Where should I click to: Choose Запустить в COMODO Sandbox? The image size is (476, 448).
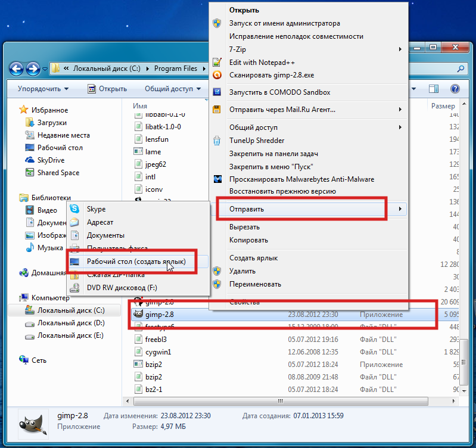(309, 92)
